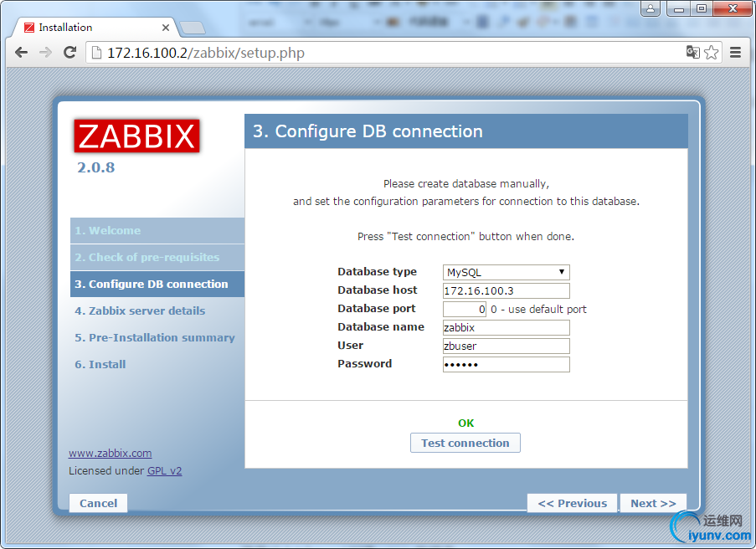Viewport: 756px width, 549px height.
Task: Click the 2.0.8 version text
Action: pos(96,167)
